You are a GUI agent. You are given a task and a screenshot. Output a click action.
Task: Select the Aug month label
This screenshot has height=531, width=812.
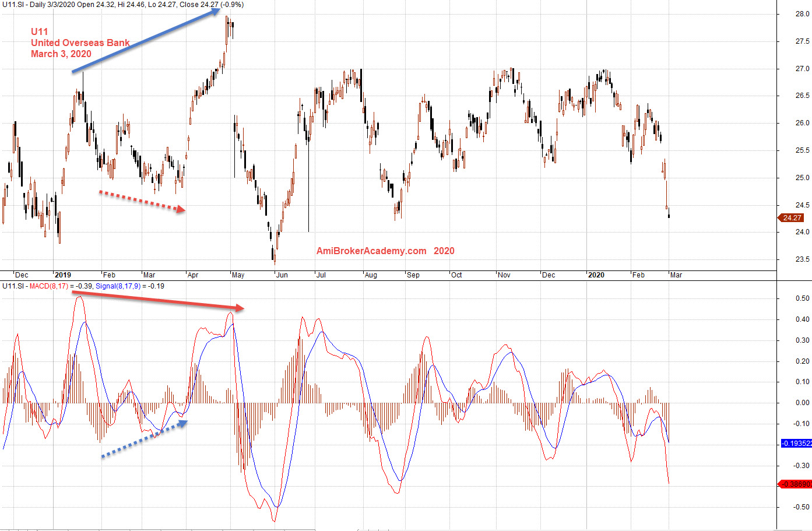pyautogui.click(x=371, y=275)
